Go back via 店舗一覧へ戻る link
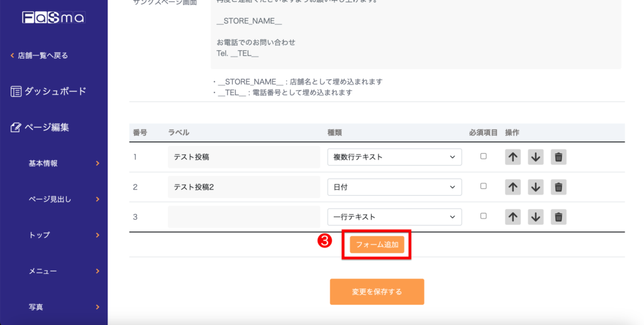The height and width of the screenshot is (325, 644). pyautogui.click(x=42, y=55)
